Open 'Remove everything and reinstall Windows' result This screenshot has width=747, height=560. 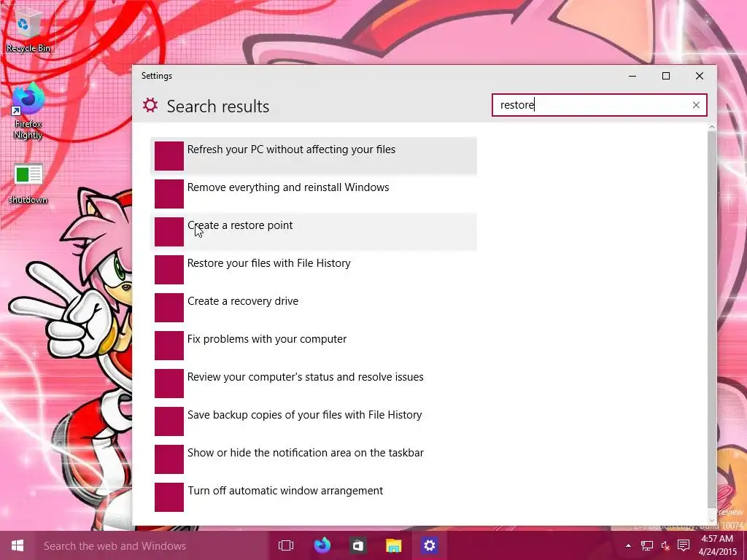pyautogui.click(x=314, y=194)
